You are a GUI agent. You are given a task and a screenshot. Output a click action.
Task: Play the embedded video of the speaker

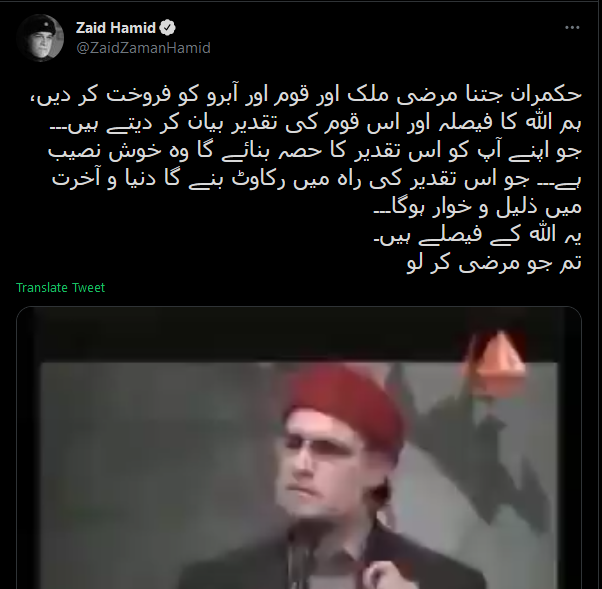[299, 448]
